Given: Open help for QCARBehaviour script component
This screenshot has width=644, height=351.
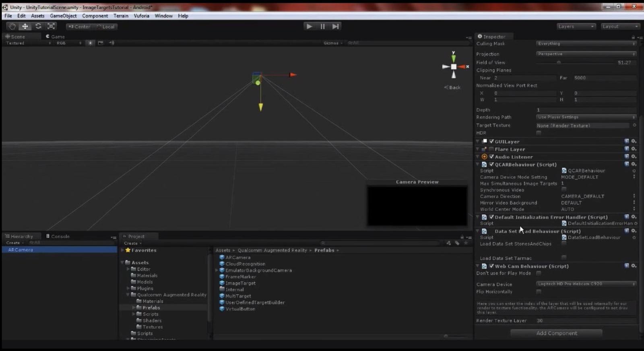Looking at the screenshot, I should 627,164.
